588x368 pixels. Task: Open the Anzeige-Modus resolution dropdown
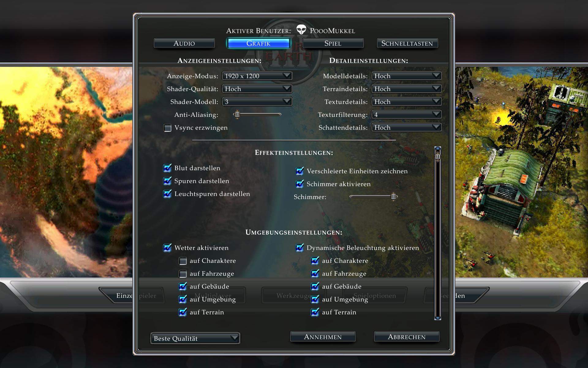click(x=257, y=76)
